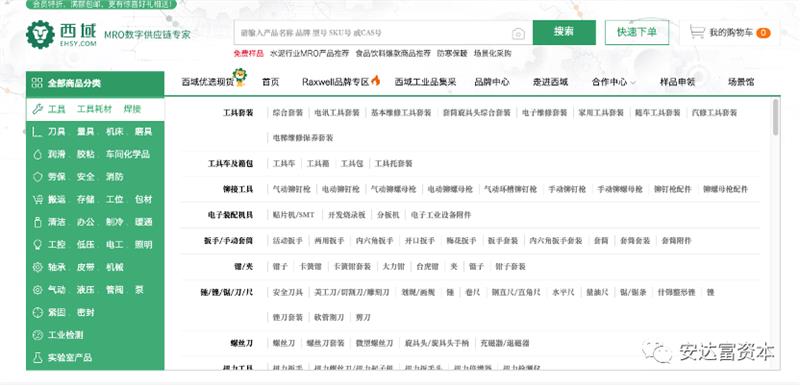
Task: Click the flame icon after Raxwell品牌专区
Action: 376,80
